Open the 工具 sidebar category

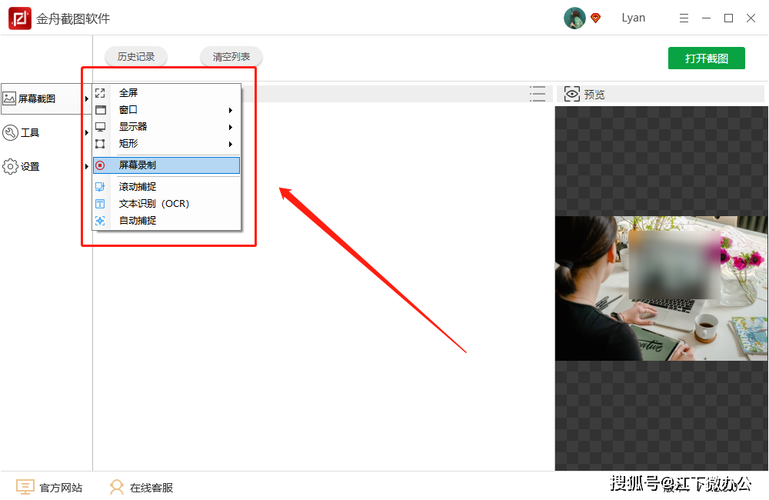(x=46, y=132)
